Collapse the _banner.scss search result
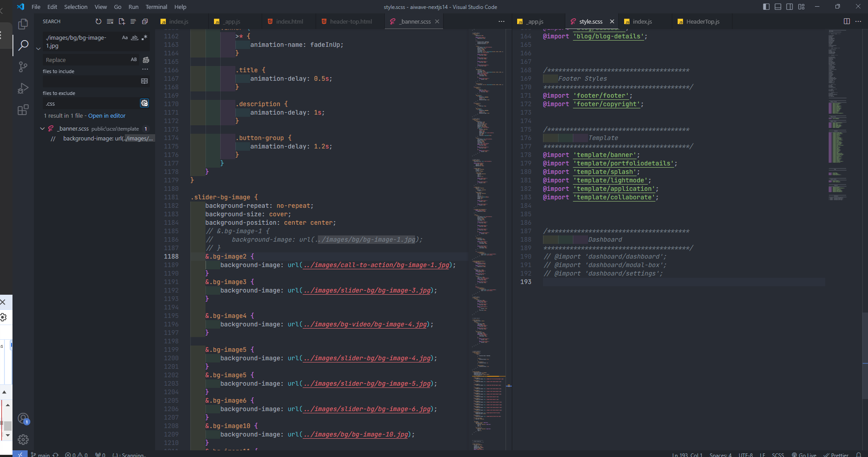Viewport: 868px width, 457px height. 42,129
